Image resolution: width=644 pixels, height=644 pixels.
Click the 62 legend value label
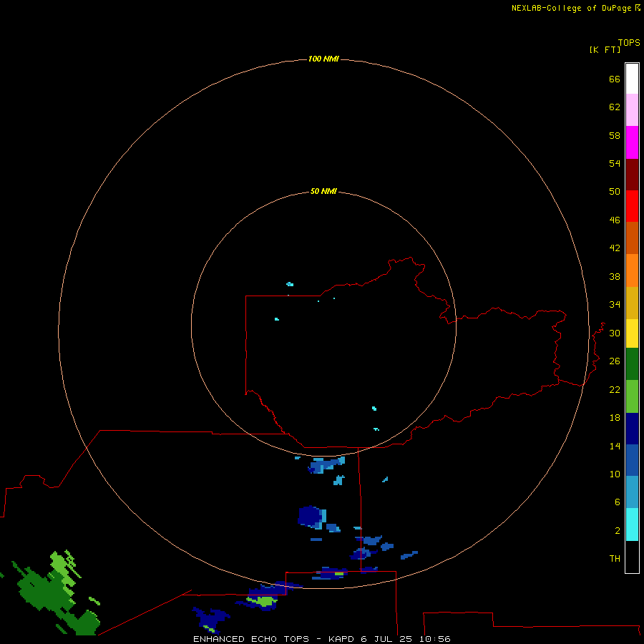pos(615,107)
